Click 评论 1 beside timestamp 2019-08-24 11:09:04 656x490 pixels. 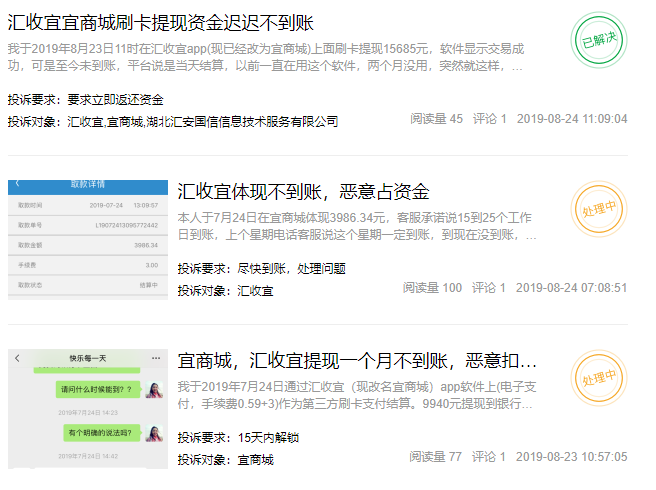(489, 119)
